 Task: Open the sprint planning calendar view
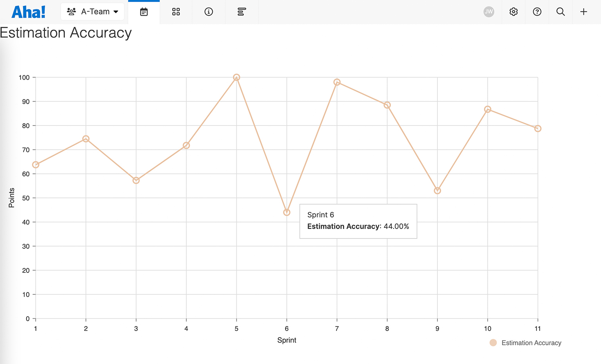[x=144, y=12]
